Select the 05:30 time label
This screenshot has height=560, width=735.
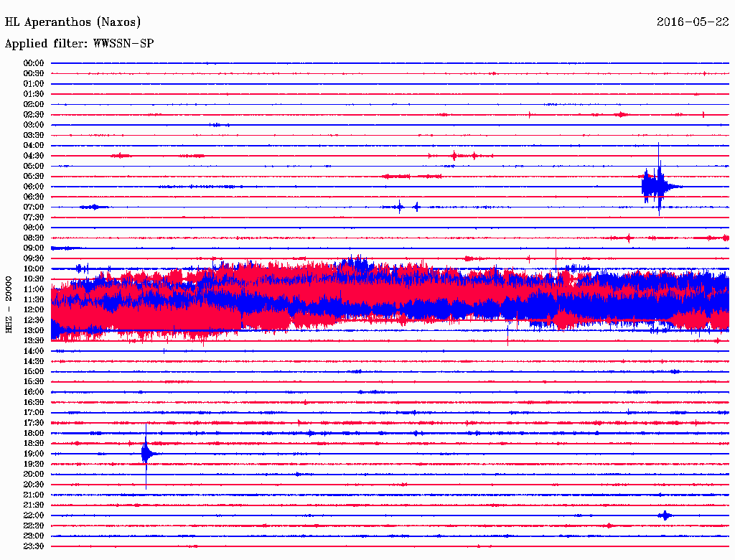click(34, 177)
